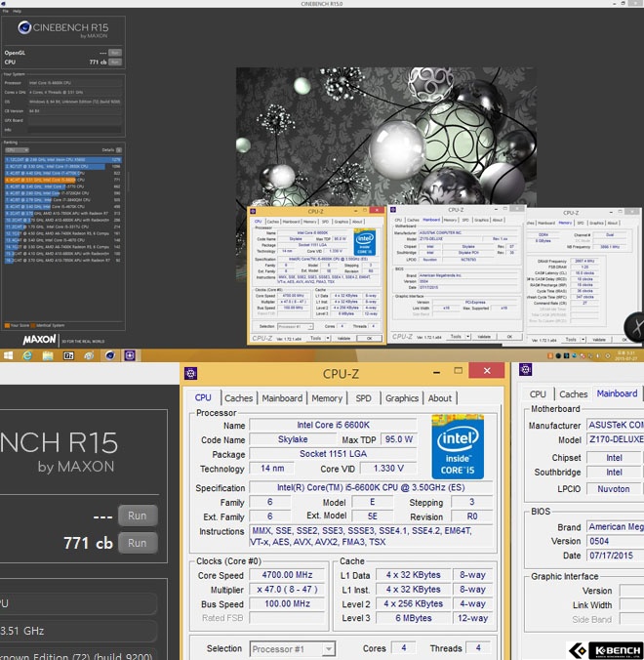
Task: Click the purple CPU-Z icon in the enlarged CPU-Z title bar
Action: tap(191, 373)
